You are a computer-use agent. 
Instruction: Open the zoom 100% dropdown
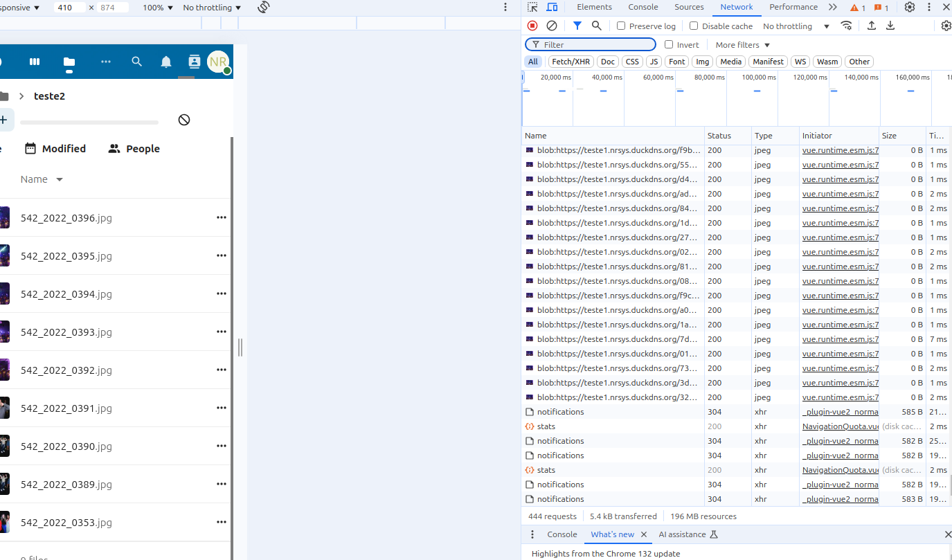point(159,8)
